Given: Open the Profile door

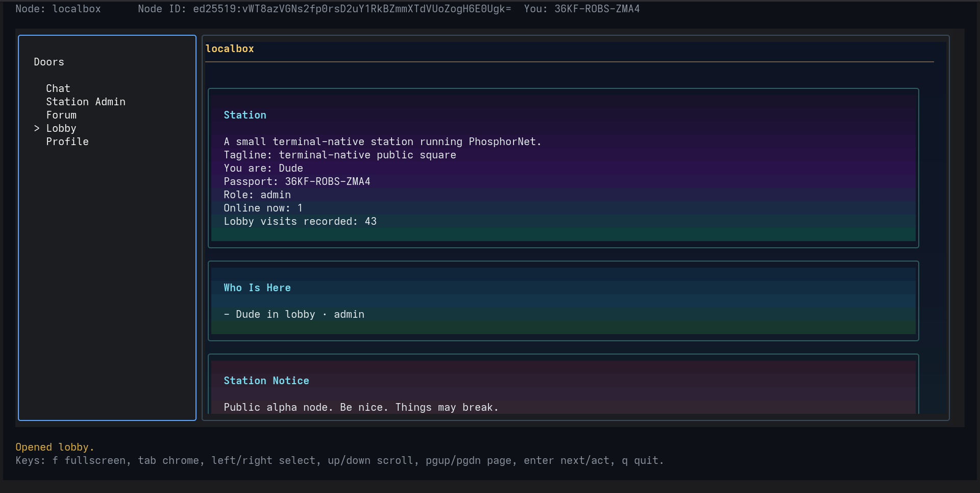Looking at the screenshot, I should (67, 142).
